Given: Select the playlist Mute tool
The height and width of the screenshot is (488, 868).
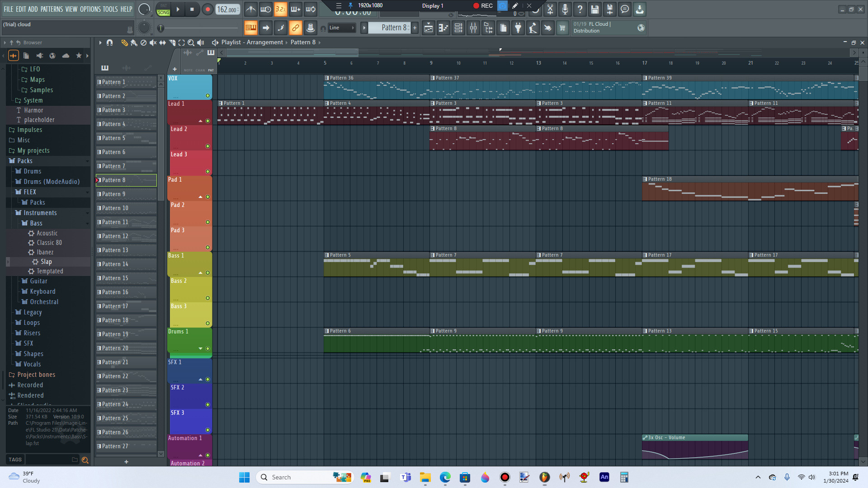Looking at the screenshot, I should pos(154,42).
